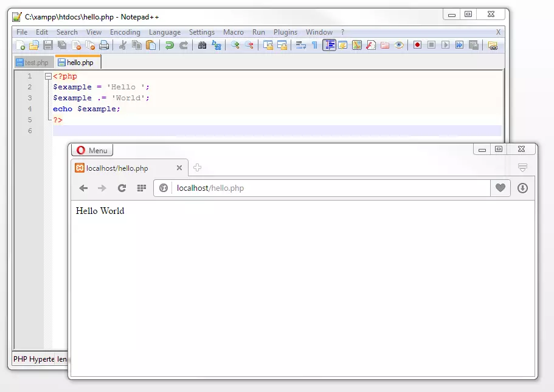Toggle word wrap on the toolbar
This screenshot has height=392, width=554.
click(x=302, y=44)
